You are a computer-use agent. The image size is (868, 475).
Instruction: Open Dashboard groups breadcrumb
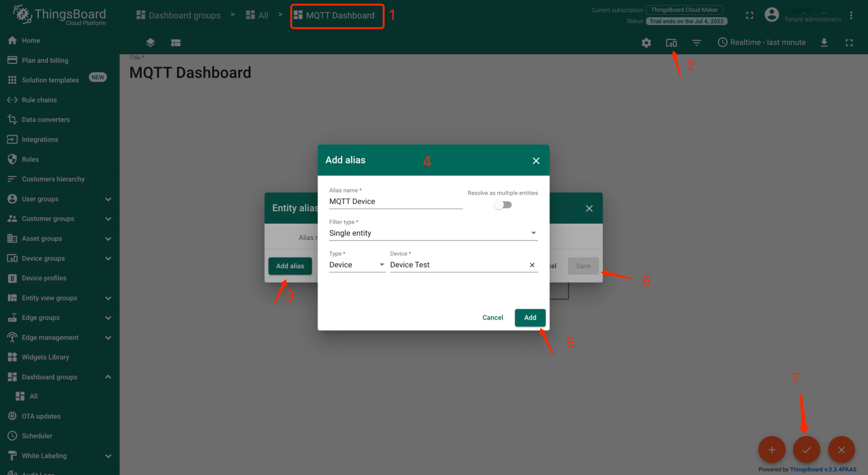(178, 15)
